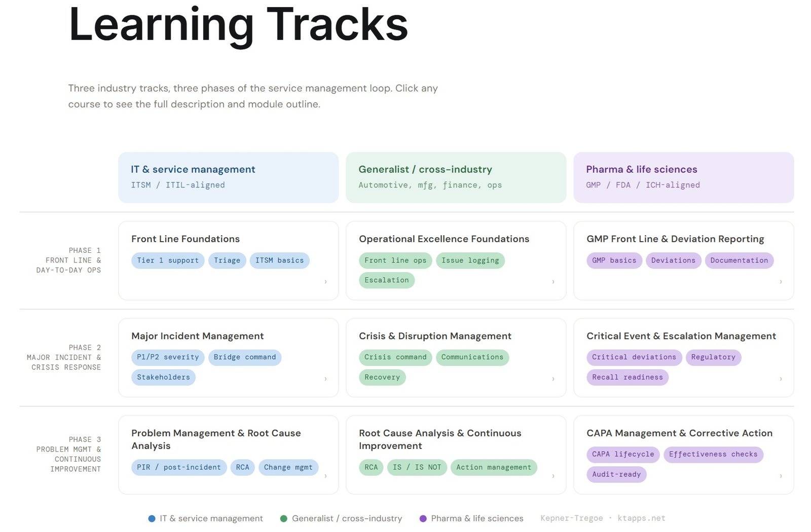Expand chevron on Critical Event & Escalation card
The image size is (811, 532).
coord(781,379)
